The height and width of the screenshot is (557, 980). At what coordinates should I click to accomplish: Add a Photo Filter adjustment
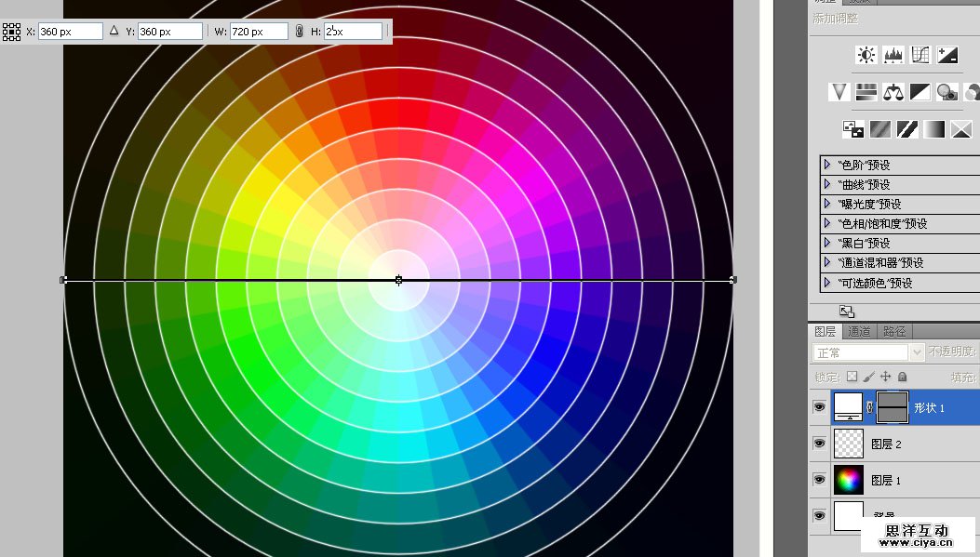947,91
